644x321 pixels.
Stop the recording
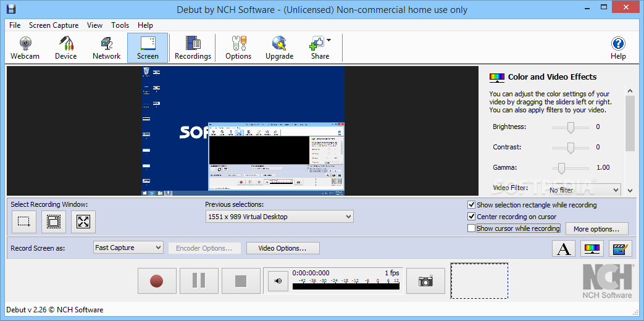coord(241,281)
